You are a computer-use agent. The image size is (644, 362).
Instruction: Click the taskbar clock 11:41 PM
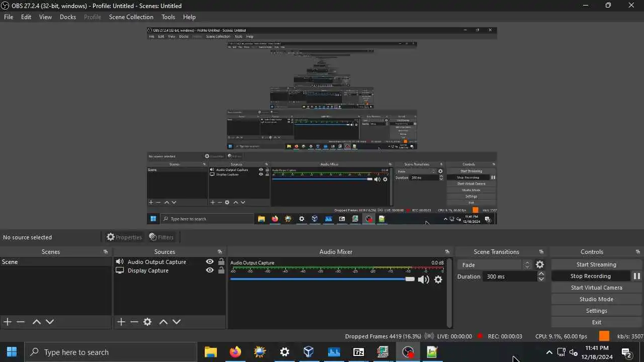[597, 352]
